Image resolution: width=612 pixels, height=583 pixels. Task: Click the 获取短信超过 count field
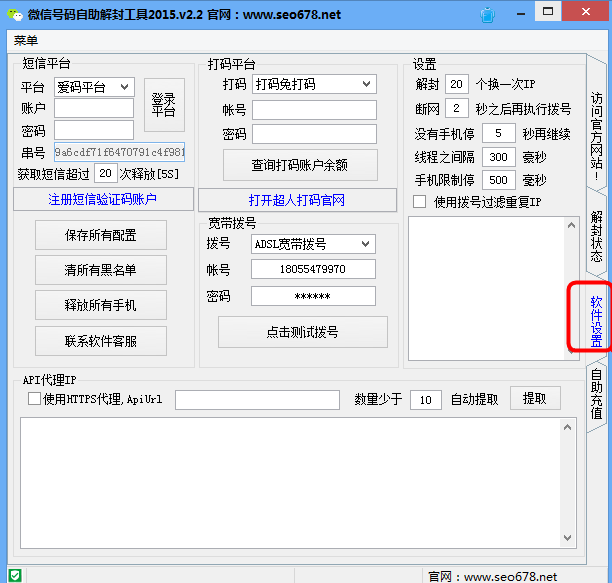[106, 173]
